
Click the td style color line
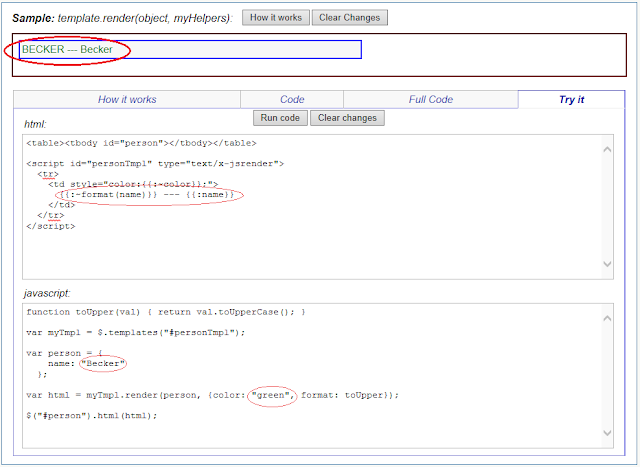[x=133, y=185]
